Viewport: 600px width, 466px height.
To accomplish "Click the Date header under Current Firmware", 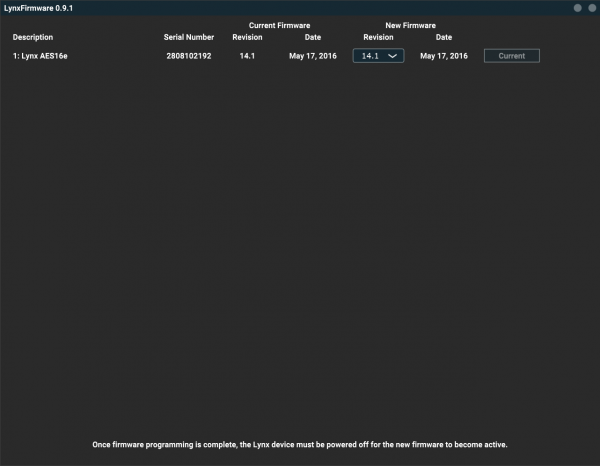I will click(x=313, y=37).
